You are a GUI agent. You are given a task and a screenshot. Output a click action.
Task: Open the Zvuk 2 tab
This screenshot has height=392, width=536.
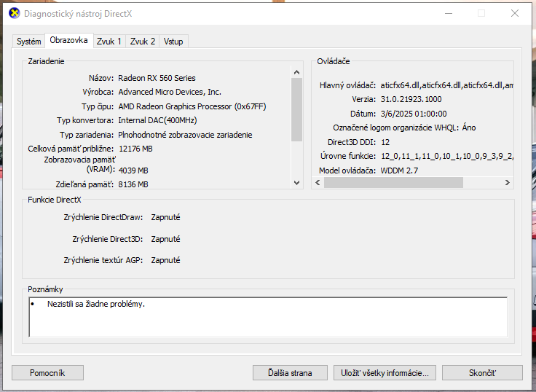click(x=143, y=42)
